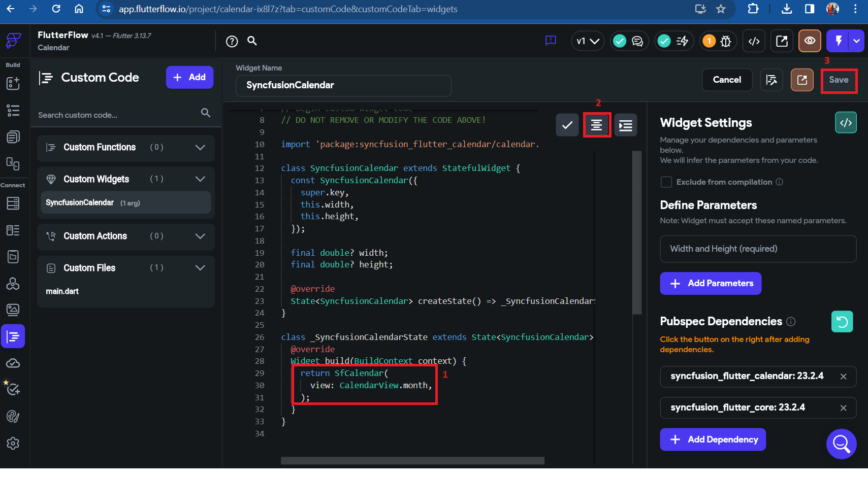Click the Width and Height parameter field
Viewport: 868px width, 478px height.
[758, 249]
